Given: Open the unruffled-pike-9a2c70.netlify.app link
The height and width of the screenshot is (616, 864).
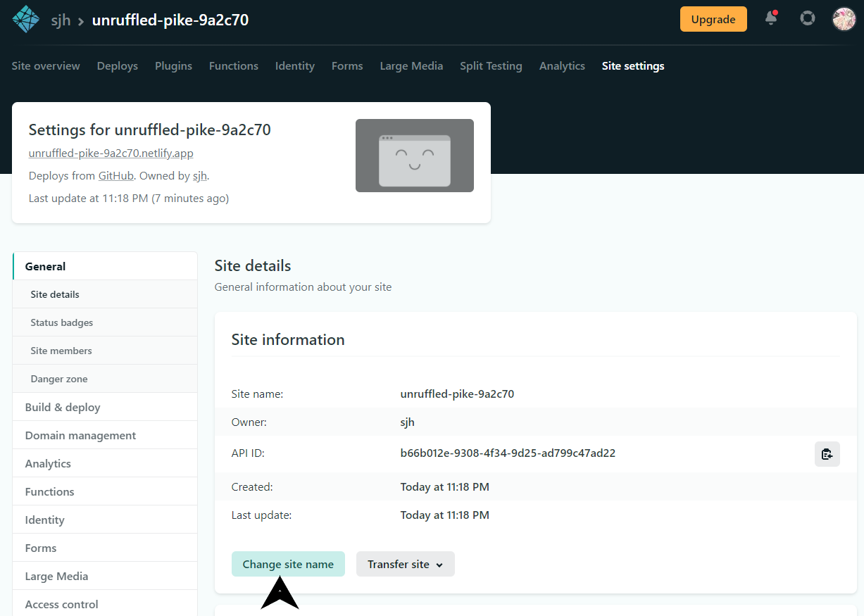Looking at the screenshot, I should point(111,153).
